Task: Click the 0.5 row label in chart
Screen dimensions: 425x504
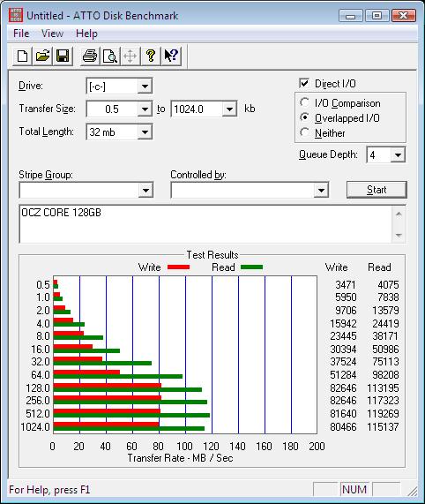Action: click(43, 285)
